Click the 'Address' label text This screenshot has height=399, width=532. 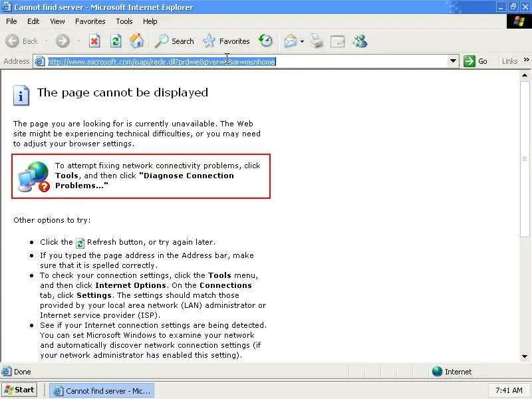16,61
